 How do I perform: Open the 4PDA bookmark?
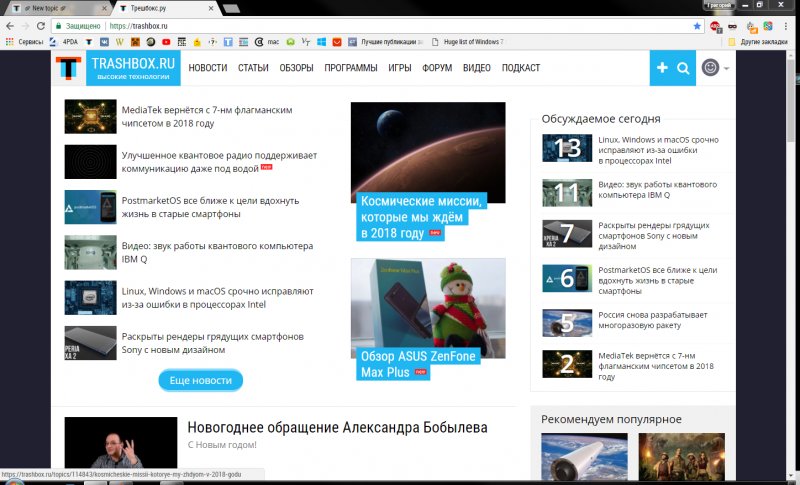[x=64, y=42]
